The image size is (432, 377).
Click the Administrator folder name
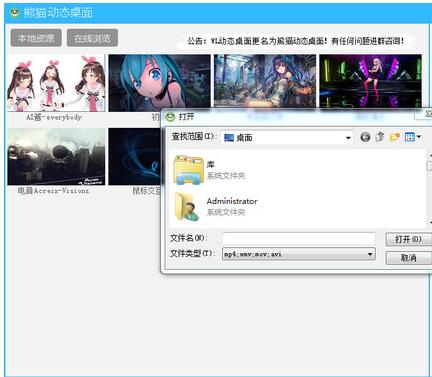pos(232,201)
